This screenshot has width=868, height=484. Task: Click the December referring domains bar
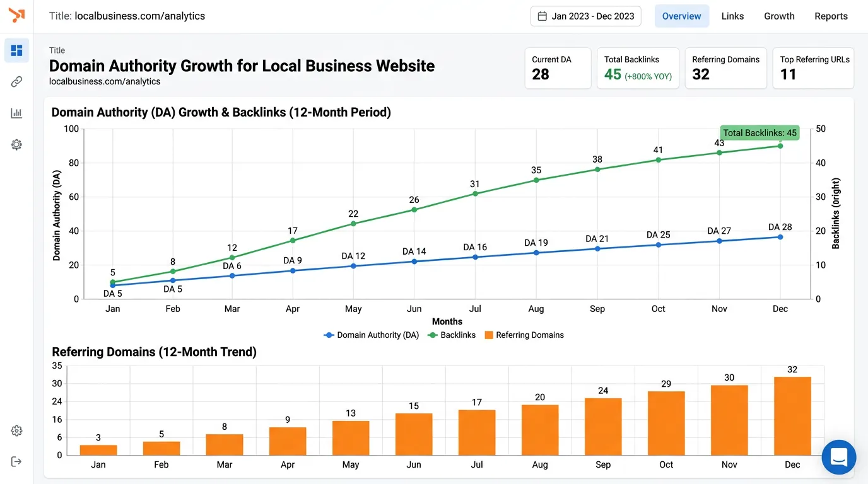click(792, 416)
